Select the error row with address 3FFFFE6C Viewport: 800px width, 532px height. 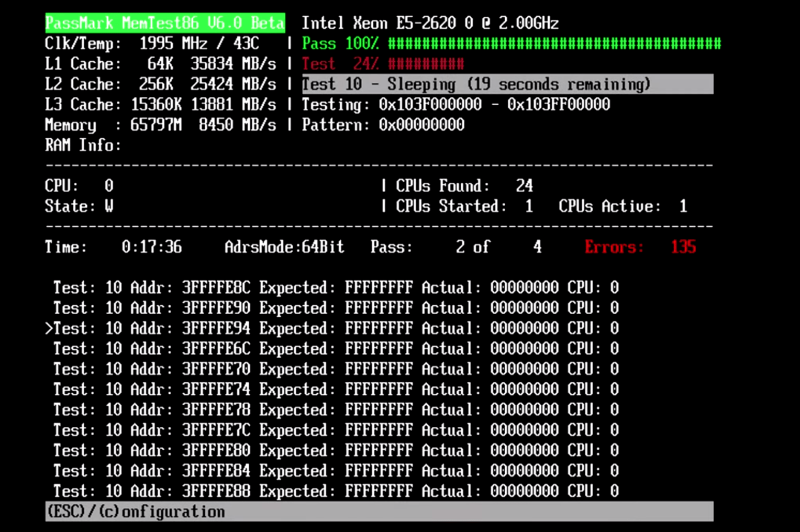(x=335, y=349)
